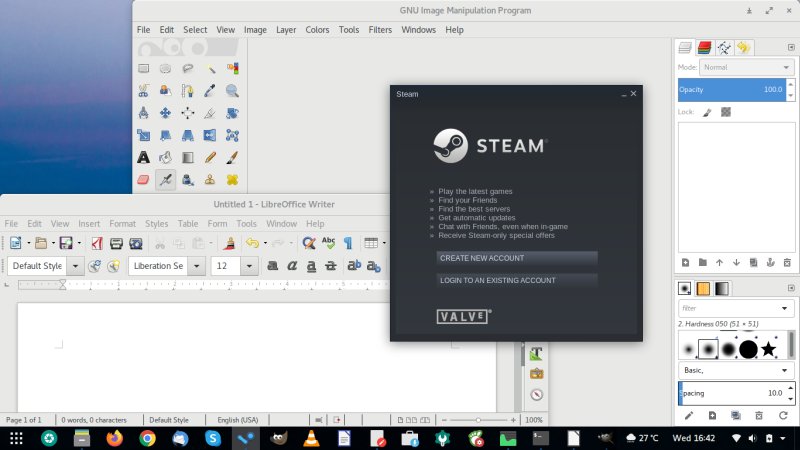Viewport: 800px width, 450px height.
Task: Toggle Strikethrough formatting in Writer
Action: (331, 266)
